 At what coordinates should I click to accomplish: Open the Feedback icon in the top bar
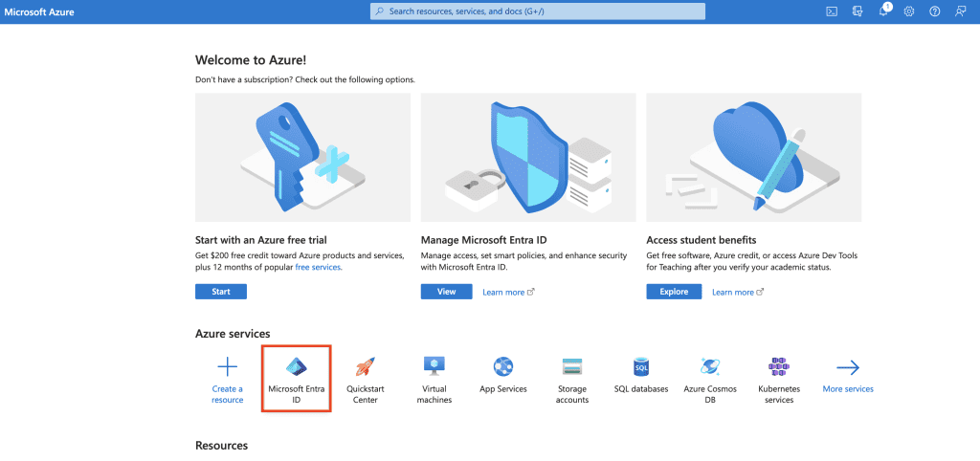tap(961, 11)
